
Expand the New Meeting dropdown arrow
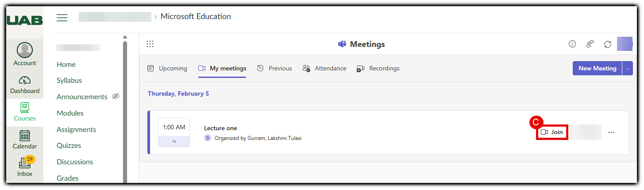628,68
